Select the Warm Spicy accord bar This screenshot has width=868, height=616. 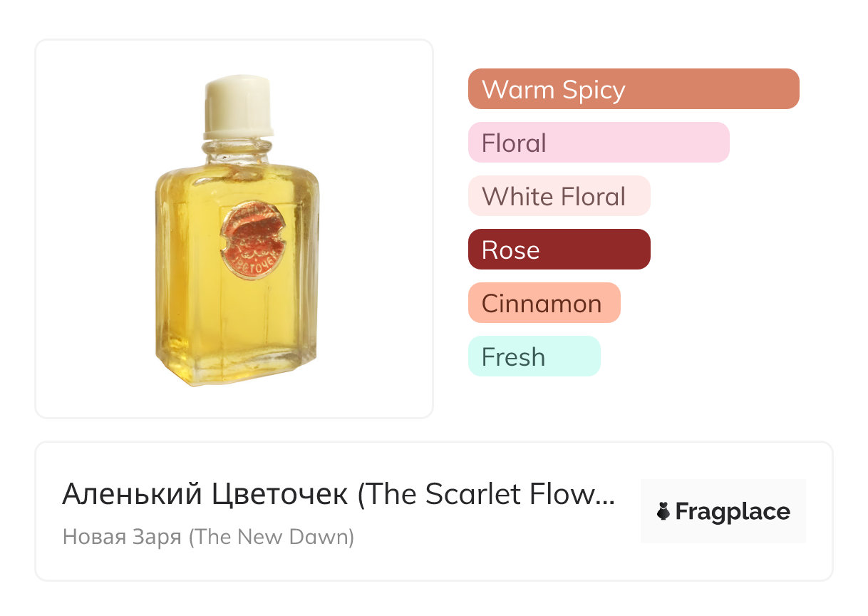pyautogui.click(x=633, y=89)
